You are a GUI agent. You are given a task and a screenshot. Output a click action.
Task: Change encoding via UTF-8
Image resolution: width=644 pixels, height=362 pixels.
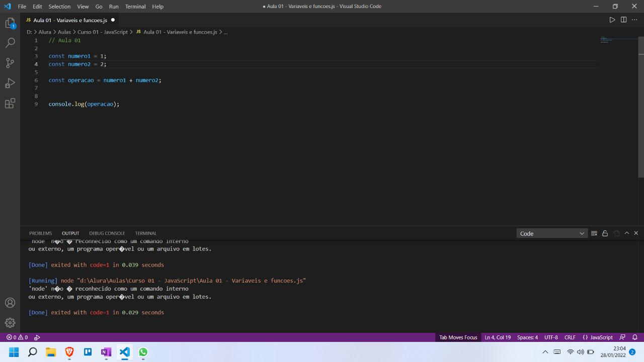[x=551, y=337]
